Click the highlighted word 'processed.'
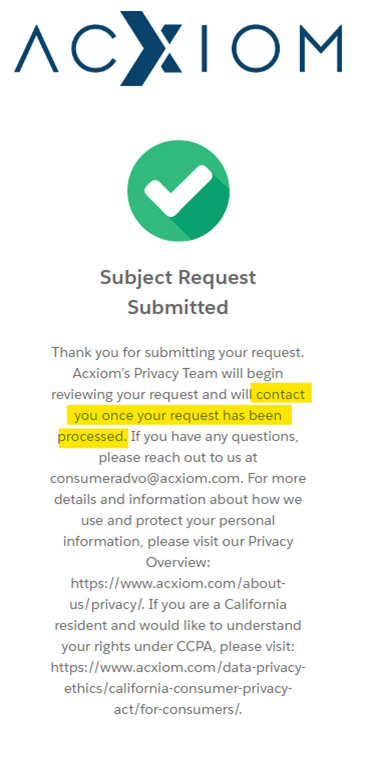The image size is (371, 759). pos(93,437)
